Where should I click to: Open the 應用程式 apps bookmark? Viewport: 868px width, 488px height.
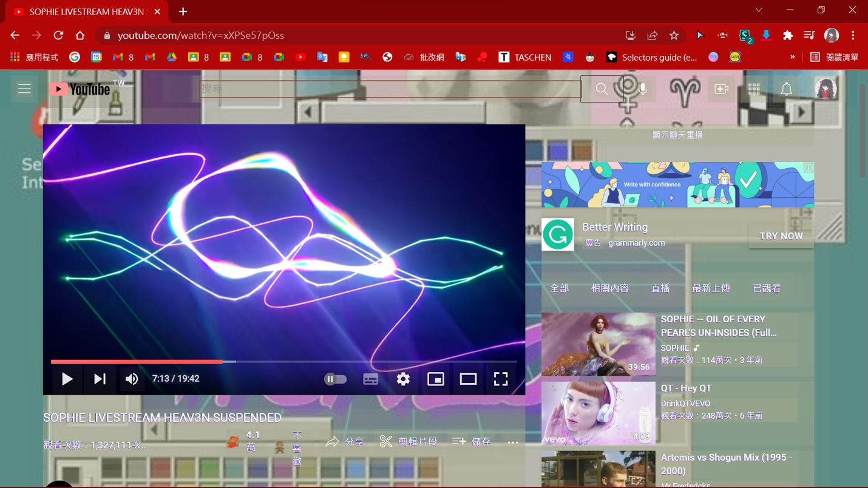[35, 57]
